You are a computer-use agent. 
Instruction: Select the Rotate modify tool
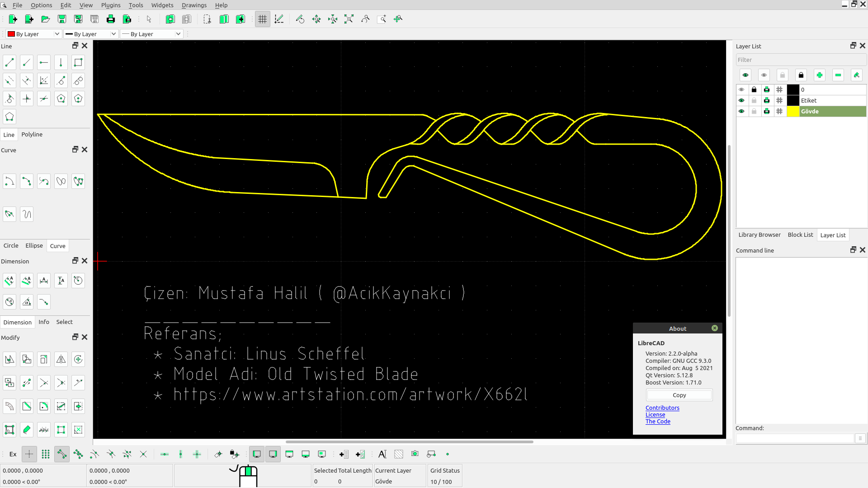coord(78,359)
